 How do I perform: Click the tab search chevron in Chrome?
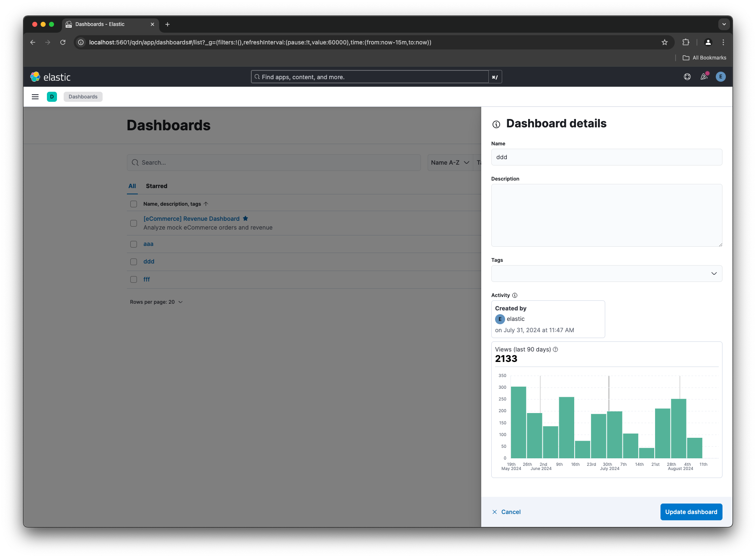click(x=724, y=24)
